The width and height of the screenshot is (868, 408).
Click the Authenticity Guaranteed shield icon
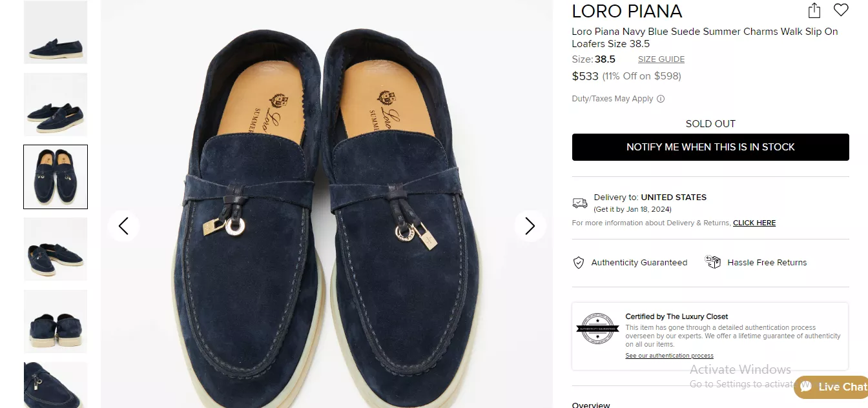coord(579,263)
